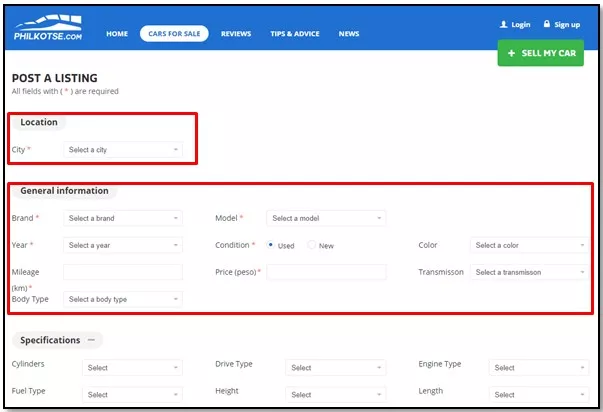Select the New condition radio button

point(311,245)
